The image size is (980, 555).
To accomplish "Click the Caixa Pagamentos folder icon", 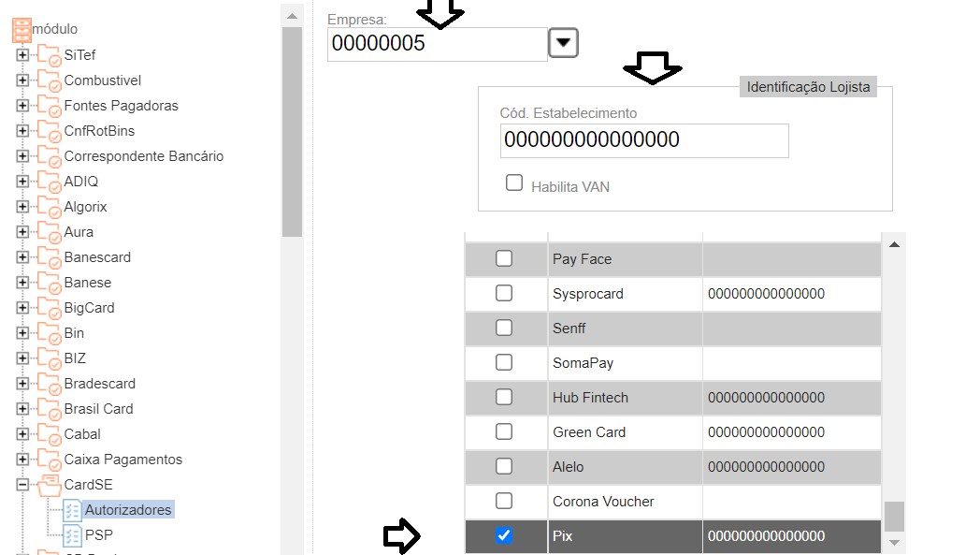I will (x=50, y=460).
